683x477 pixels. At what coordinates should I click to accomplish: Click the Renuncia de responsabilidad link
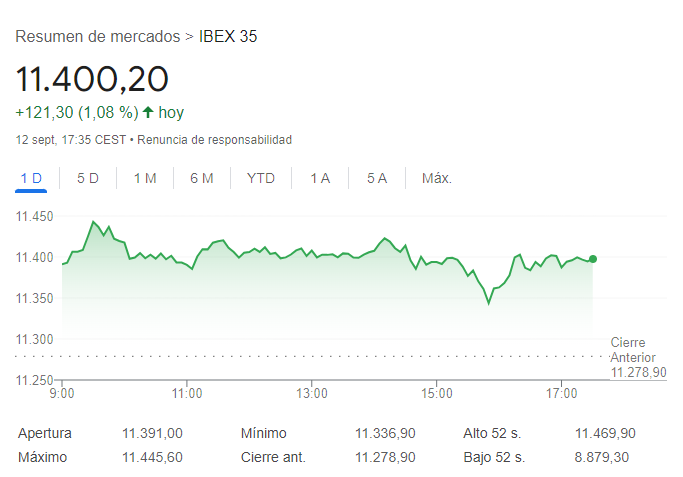click(214, 139)
